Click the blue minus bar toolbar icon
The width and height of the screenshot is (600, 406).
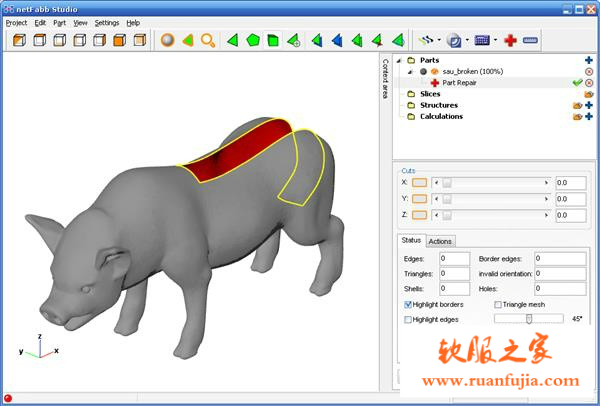pyautogui.click(x=530, y=40)
